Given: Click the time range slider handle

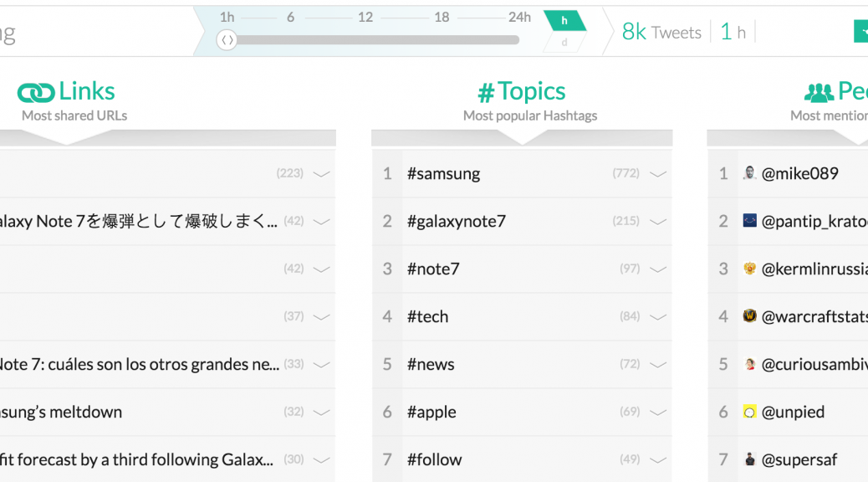Looking at the screenshot, I should point(227,40).
